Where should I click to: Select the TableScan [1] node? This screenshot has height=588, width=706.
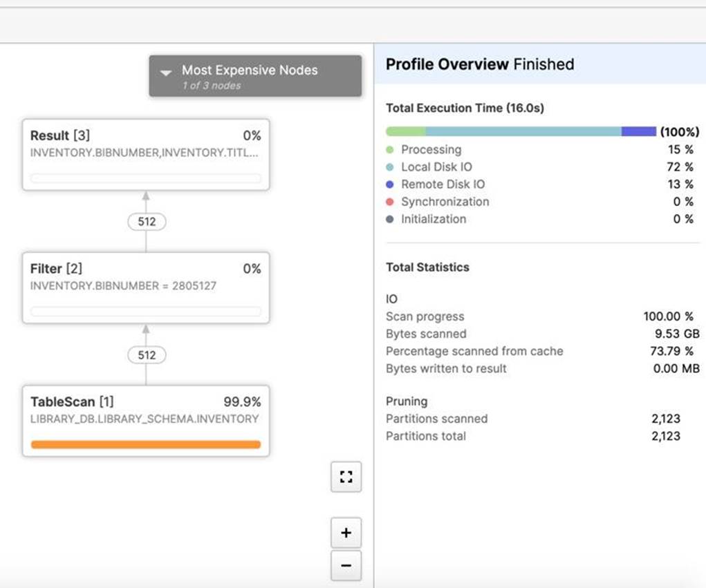[146, 421]
